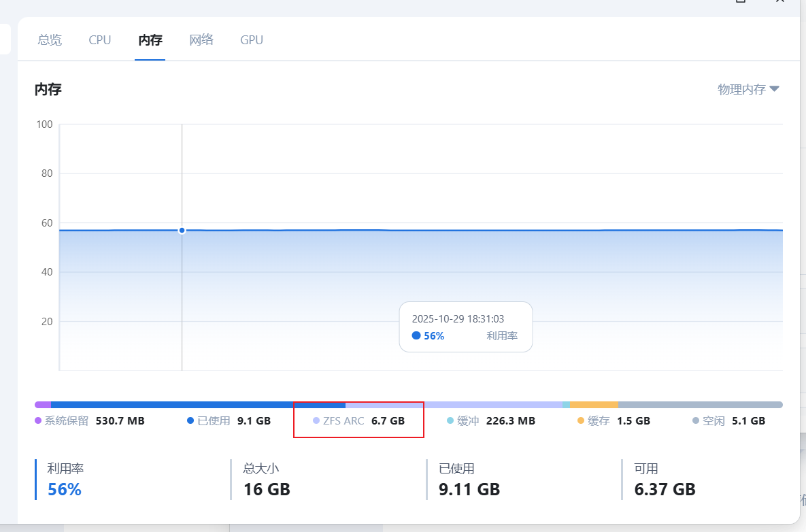Click the cyan 缓冲 legend dot

[x=450, y=421]
